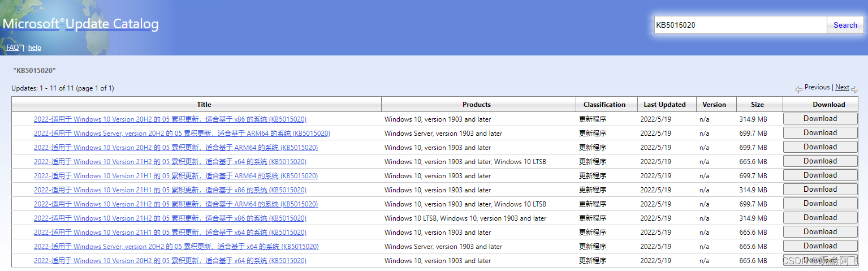Sort by the Classification column header
This screenshot has width=868, height=271.
(x=604, y=105)
